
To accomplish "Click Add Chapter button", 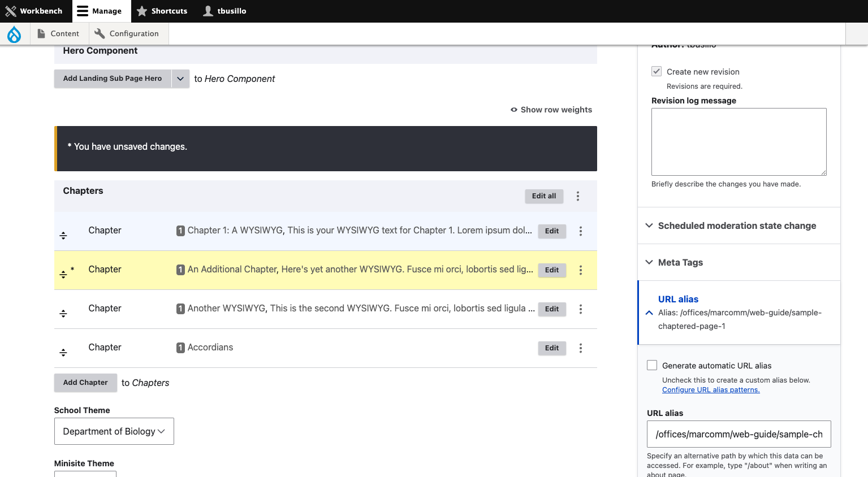I will coord(85,383).
